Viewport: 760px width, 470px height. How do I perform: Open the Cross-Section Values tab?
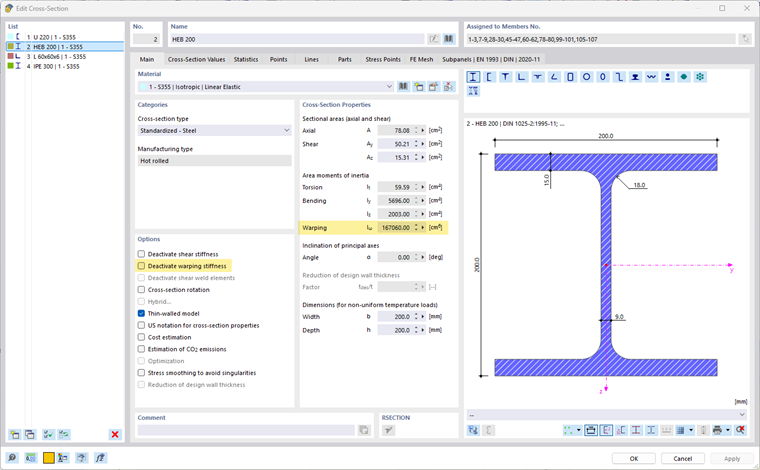point(196,60)
